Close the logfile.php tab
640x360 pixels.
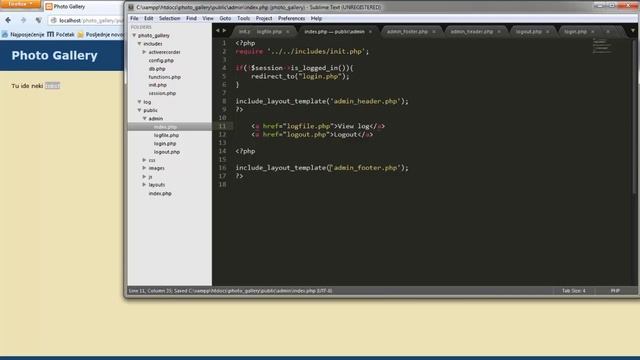click(288, 32)
